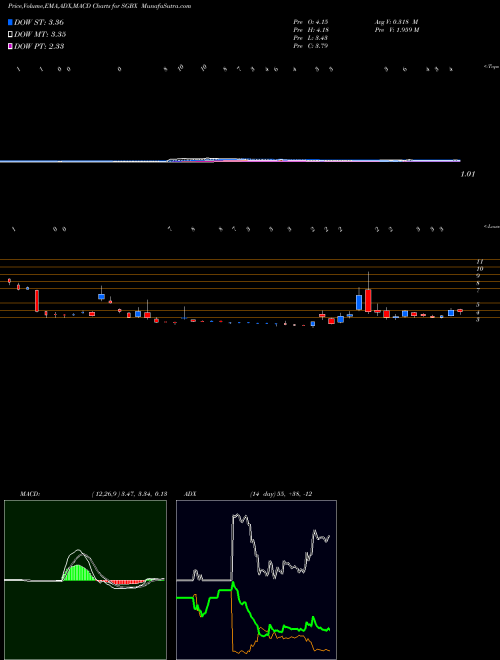
Task: Click the 'Pre H: 4.18' value
Action: pyautogui.click(x=311, y=30)
